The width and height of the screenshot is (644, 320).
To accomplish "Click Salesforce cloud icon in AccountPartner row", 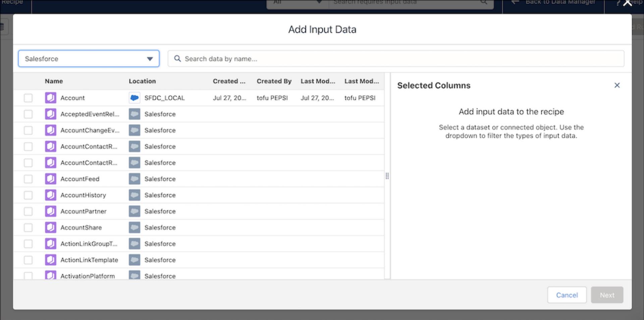I will tap(135, 211).
